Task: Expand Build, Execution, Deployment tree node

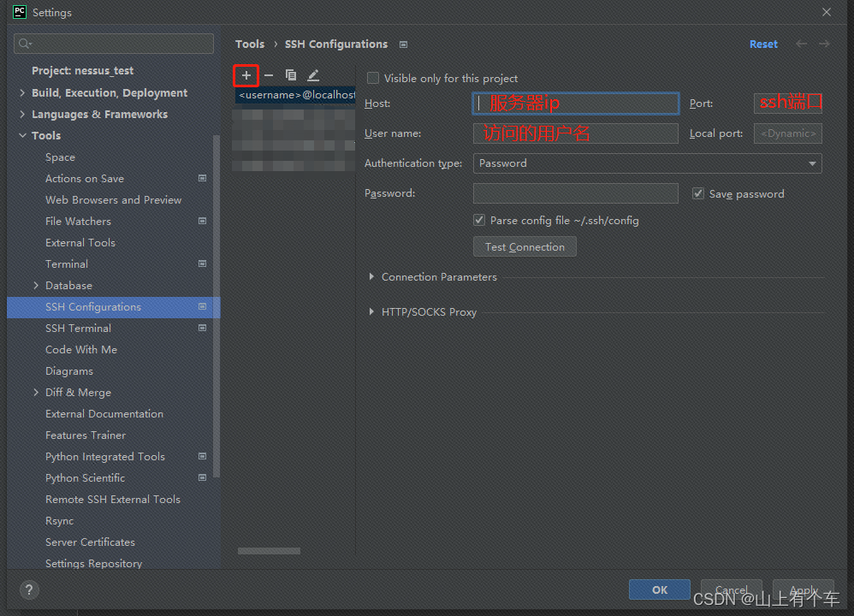Action: point(22,92)
